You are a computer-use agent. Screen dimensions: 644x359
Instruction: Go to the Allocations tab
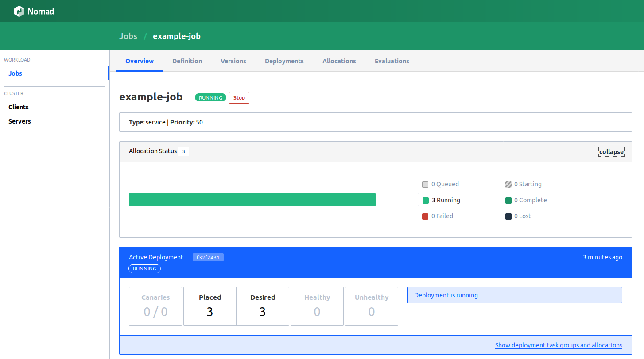[x=339, y=61]
